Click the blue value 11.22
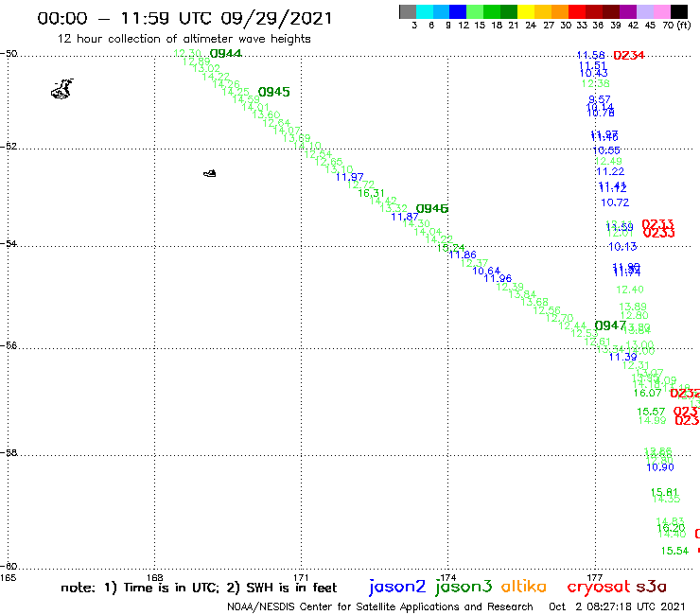 (610, 171)
